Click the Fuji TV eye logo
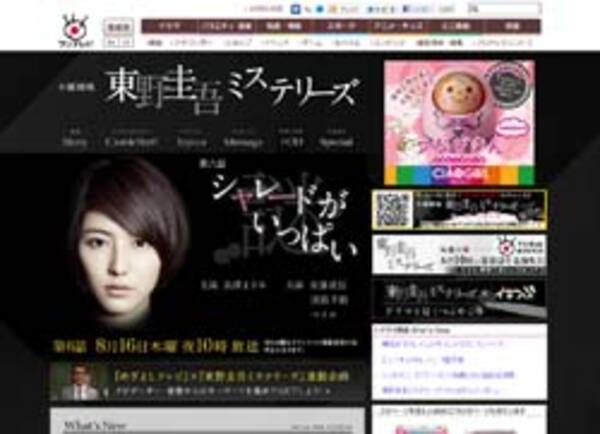 click(x=75, y=30)
